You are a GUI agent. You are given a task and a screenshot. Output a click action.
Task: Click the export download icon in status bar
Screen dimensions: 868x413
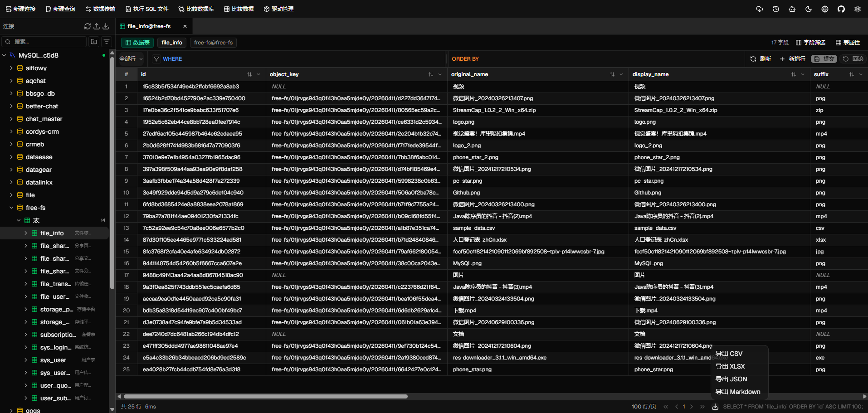715,407
